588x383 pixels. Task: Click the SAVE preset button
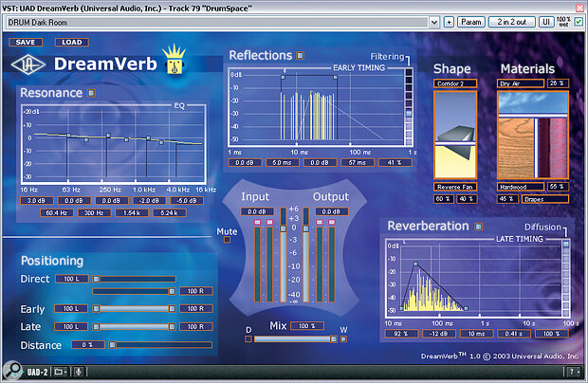click(x=26, y=43)
